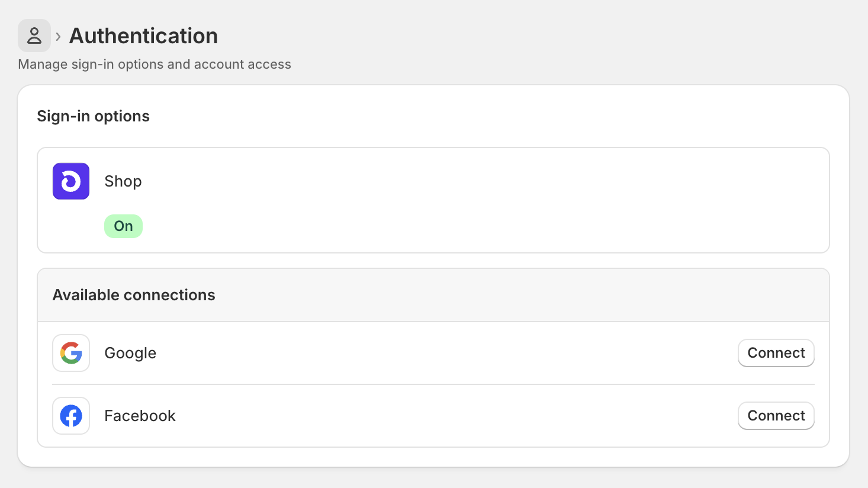Connect the Facebook sign-in provider
Viewport: 868px width, 488px height.
pyautogui.click(x=776, y=416)
